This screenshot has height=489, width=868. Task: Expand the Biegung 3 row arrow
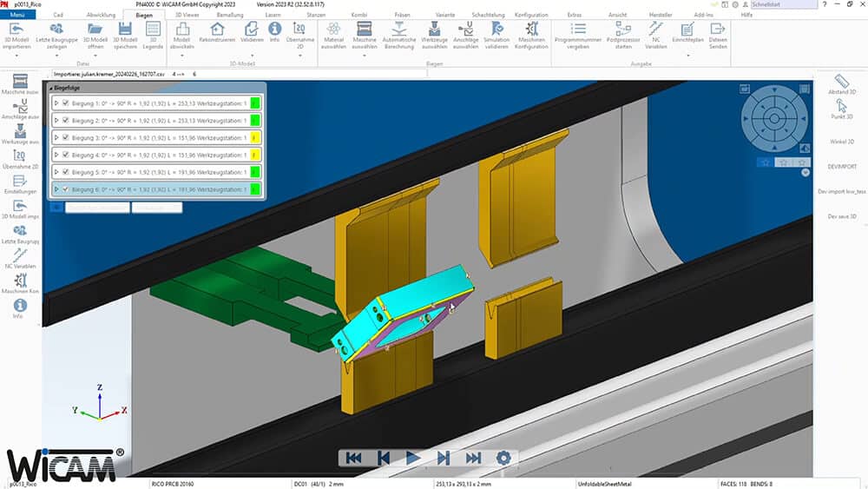point(56,137)
